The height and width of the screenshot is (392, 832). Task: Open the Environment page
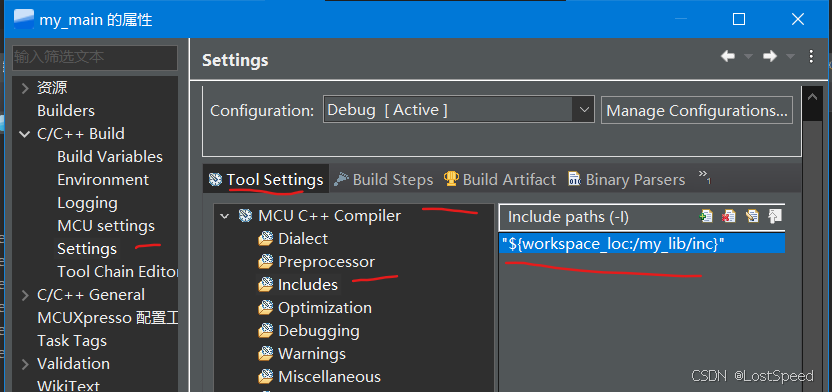coord(103,180)
